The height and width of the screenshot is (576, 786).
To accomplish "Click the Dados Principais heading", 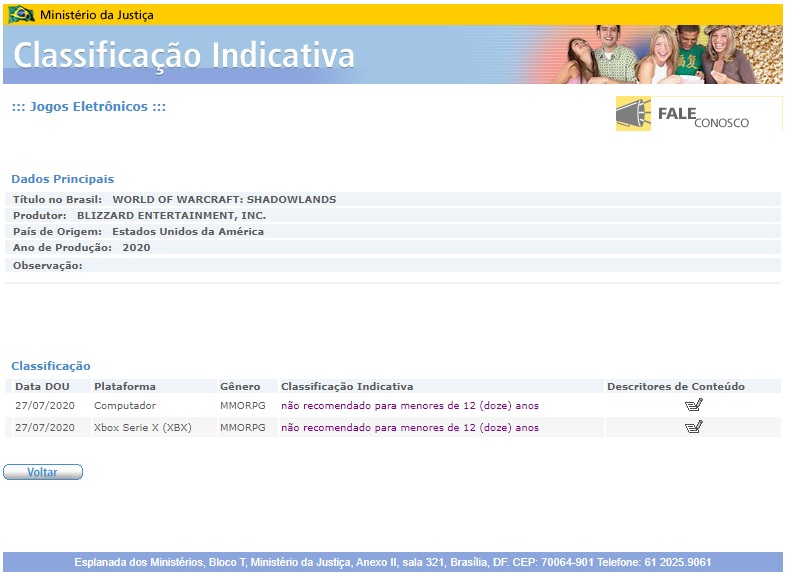I will [x=62, y=179].
